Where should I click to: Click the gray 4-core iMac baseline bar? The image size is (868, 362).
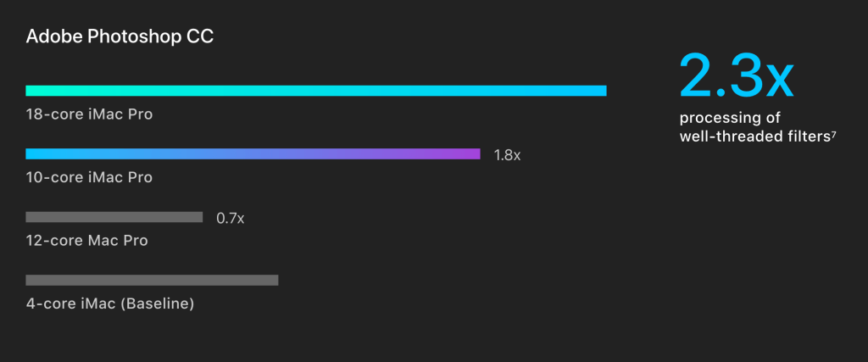pos(152,280)
